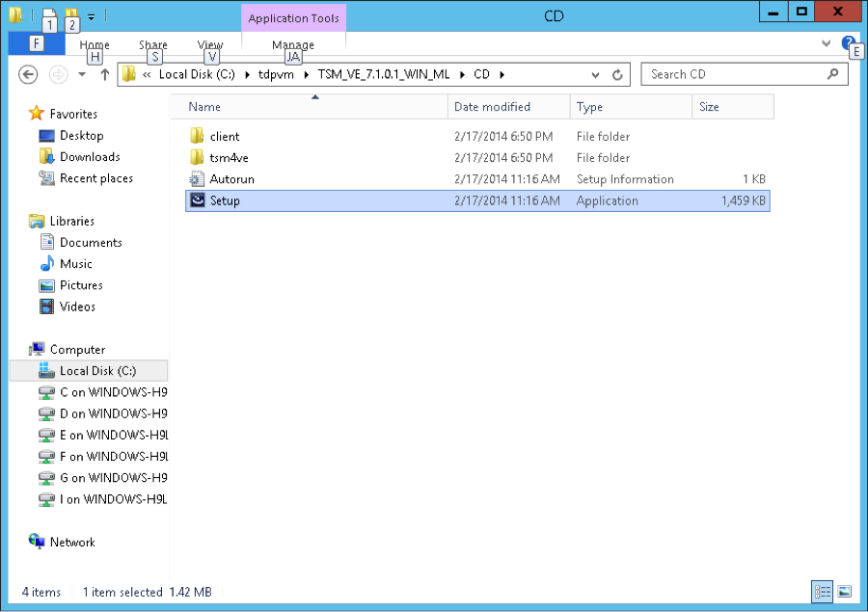Click tdpvm in the address path
868x612 pixels.
point(276,74)
